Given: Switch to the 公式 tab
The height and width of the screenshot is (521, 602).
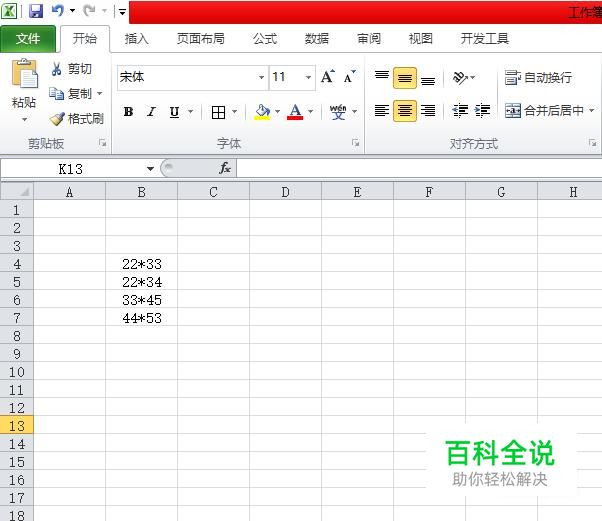Looking at the screenshot, I should click(x=265, y=39).
